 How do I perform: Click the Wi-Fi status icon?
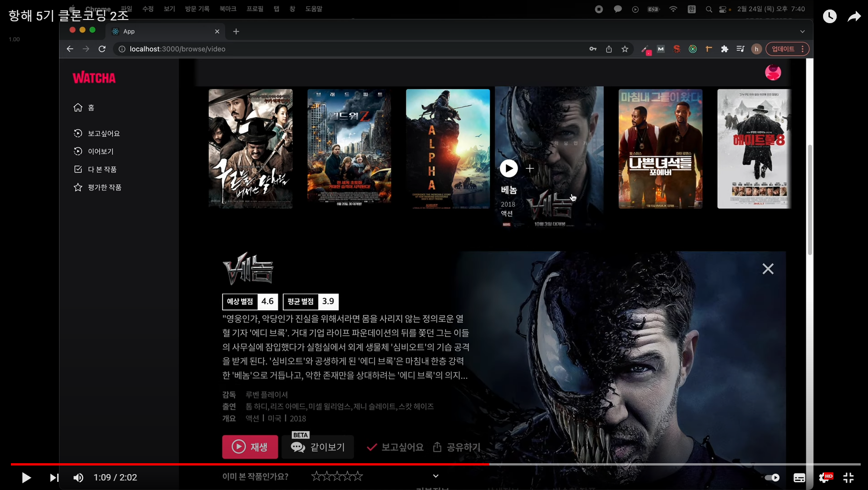673,9
